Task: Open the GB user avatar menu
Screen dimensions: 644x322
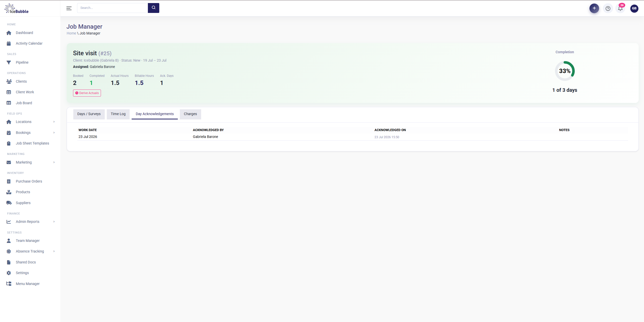Action: pos(634,8)
